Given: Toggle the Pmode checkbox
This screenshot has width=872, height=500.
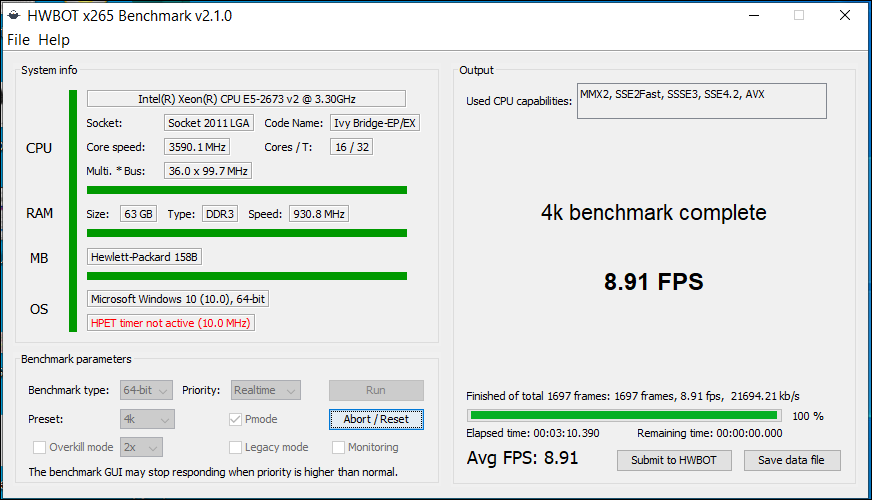Looking at the screenshot, I should point(235,419).
